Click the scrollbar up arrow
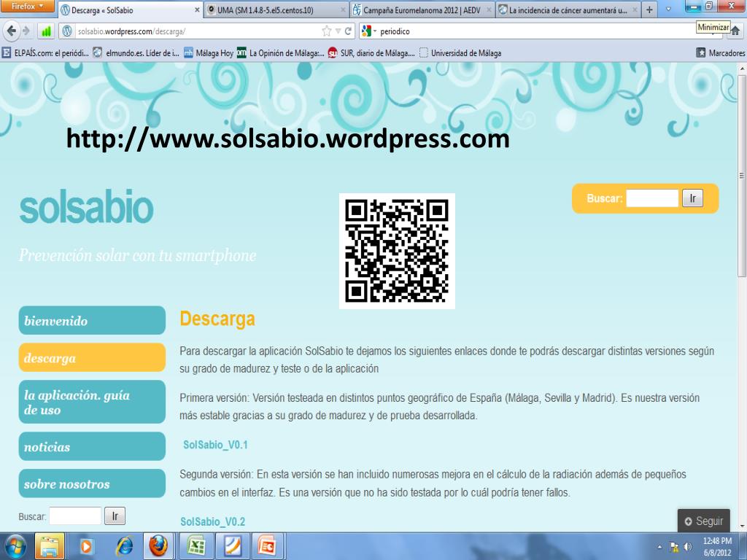 click(x=742, y=69)
